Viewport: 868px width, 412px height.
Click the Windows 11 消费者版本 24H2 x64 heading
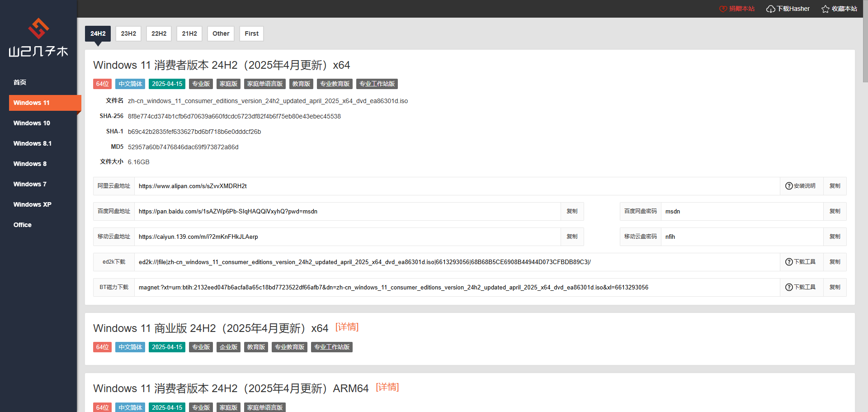click(222, 65)
